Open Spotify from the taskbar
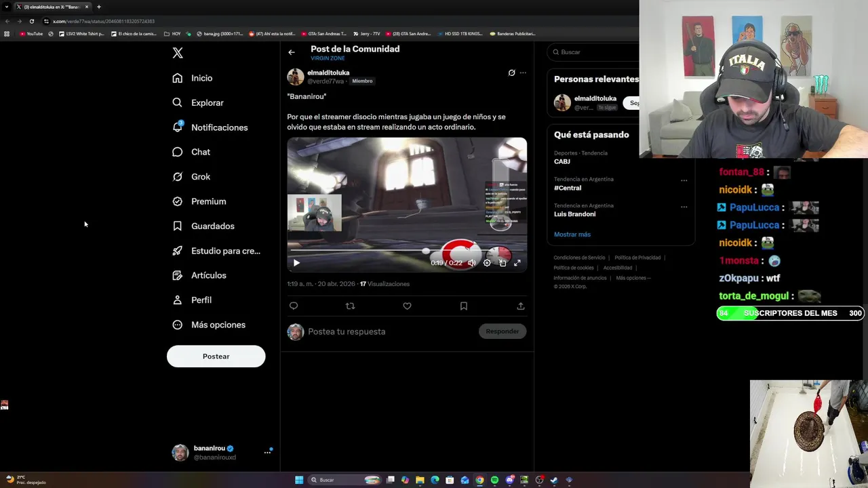Viewport: 868px width, 488px height. pyautogui.click(x=494, y=480)
